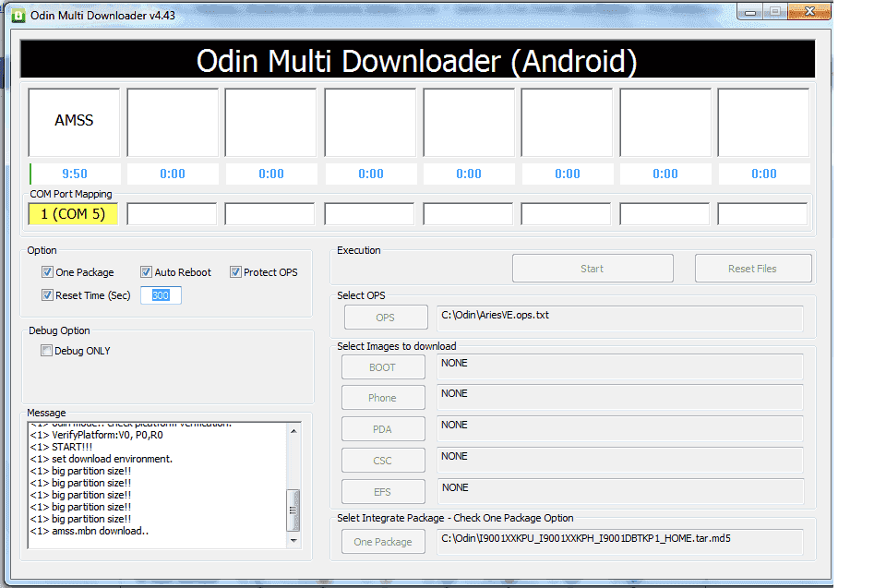Image resolution: width=886 pixels, height=588 pixels.
Task: Click the NONE field beside PDA
Action: 620,428
